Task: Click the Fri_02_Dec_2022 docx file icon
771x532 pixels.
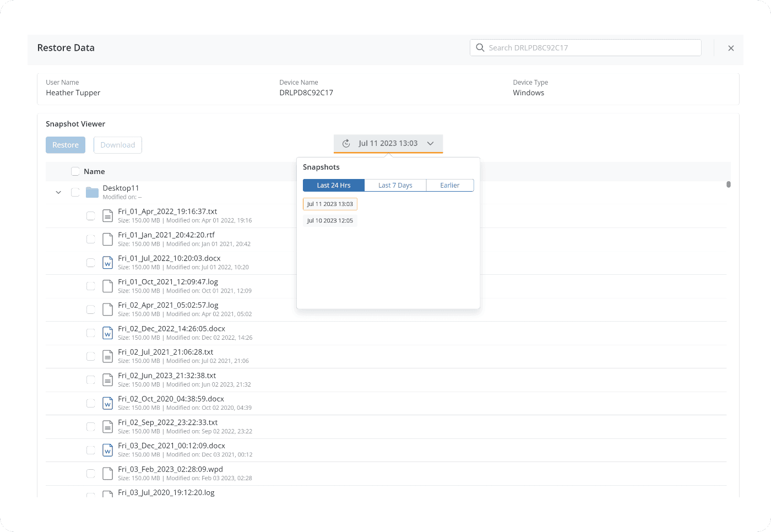Action: click(x=108, y=333)
